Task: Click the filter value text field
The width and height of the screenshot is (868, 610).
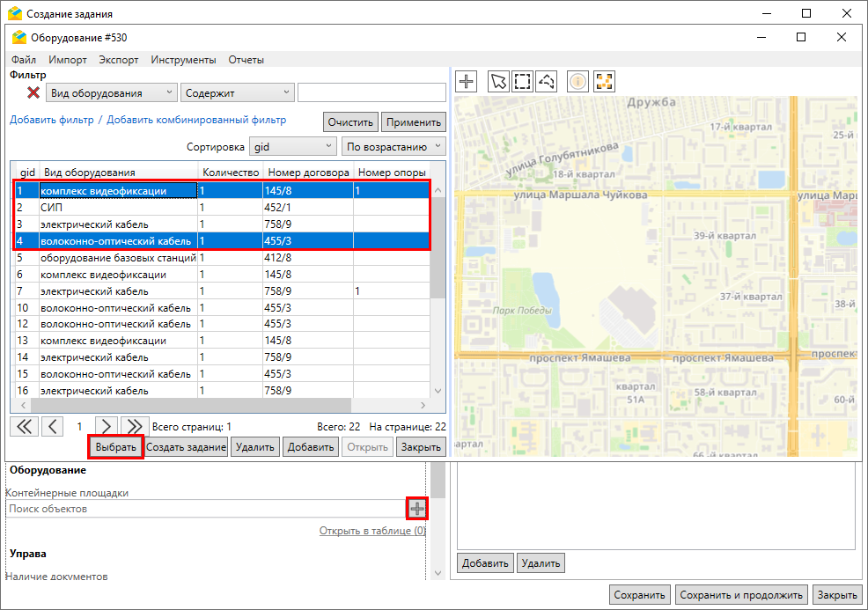Action: [x=371, y=93]
